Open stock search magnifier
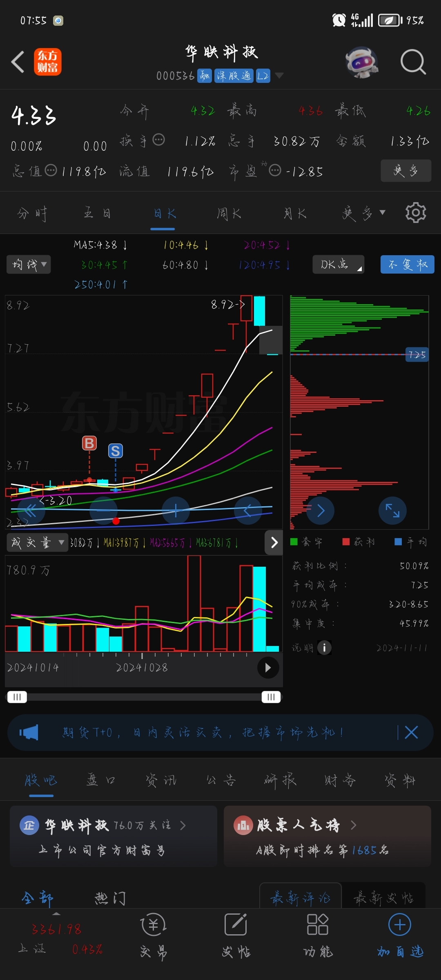This screenshot has width=441, height=980. pos(413,62)
